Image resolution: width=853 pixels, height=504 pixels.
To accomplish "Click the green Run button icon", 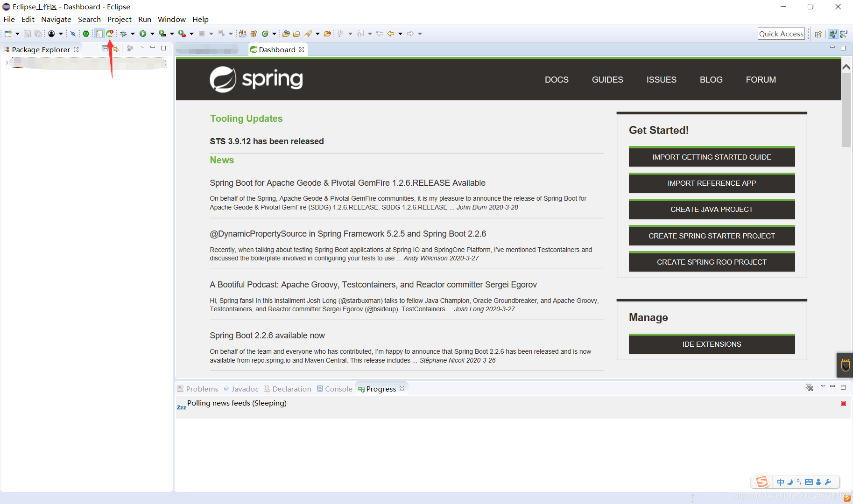I will 143,34.
